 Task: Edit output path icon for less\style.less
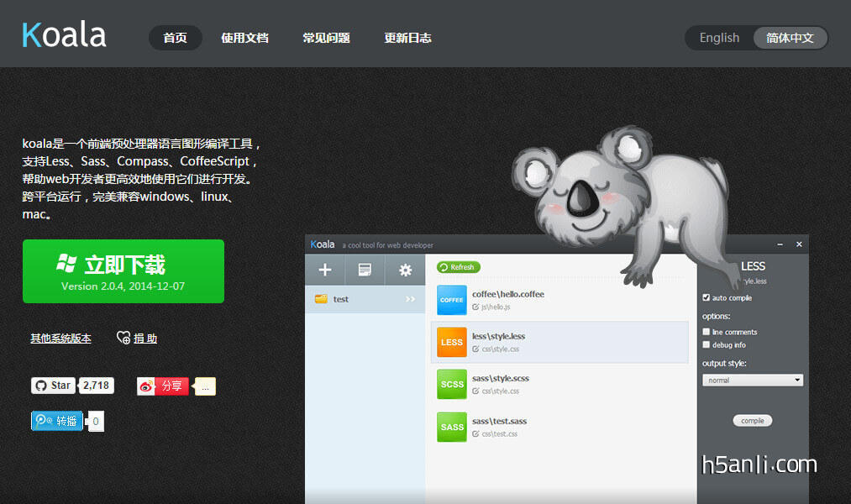pos(475,349)
